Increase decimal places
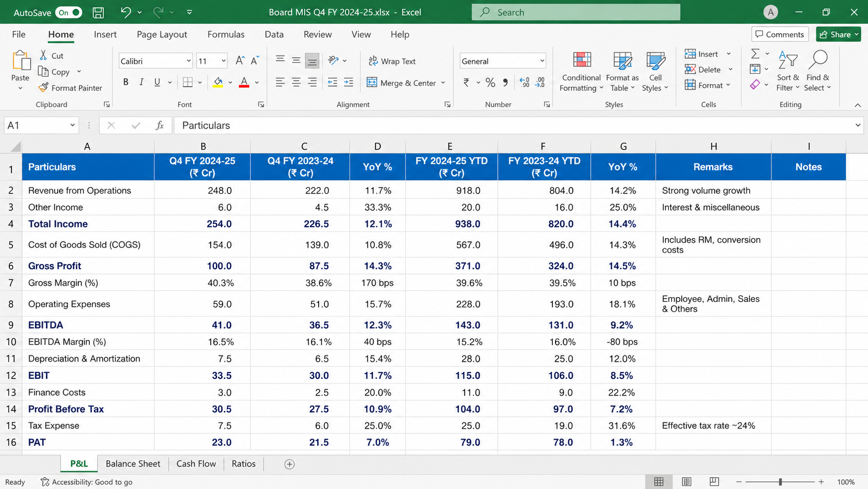868x489 pixels. pyautogui.click(x=524, y=82)
